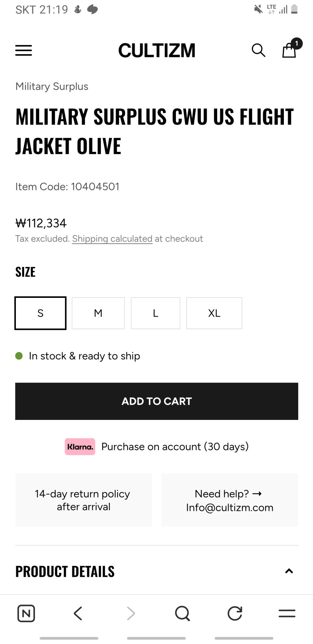Viewport: 313px width, 644px height.
Task: Tap the browser bottom search icon
Action: [x=182, y=613]
